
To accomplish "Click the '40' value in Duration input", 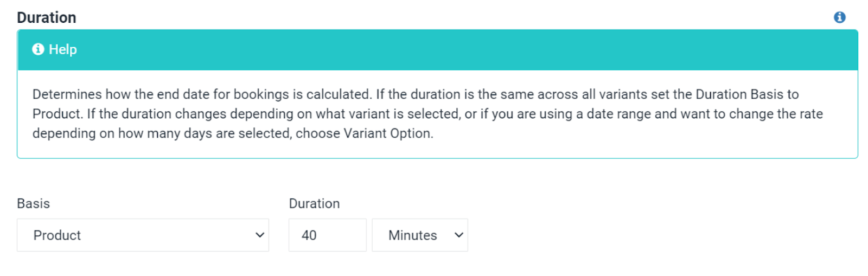I will point(309,235).
